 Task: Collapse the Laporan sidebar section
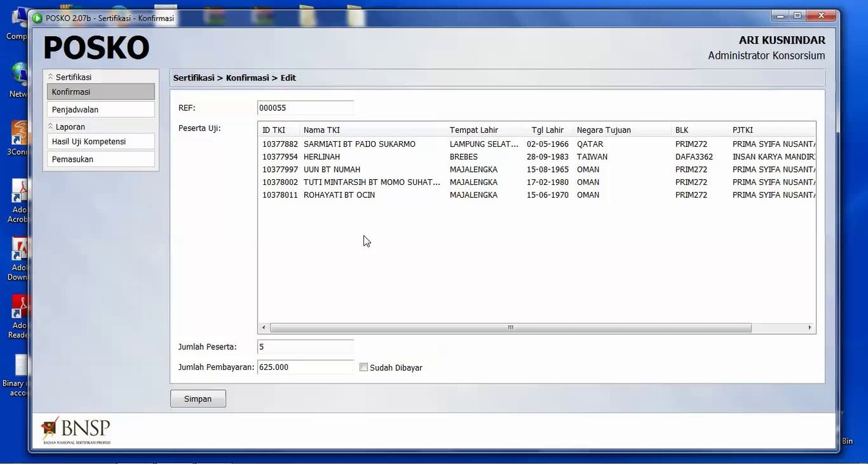point(51,126)
